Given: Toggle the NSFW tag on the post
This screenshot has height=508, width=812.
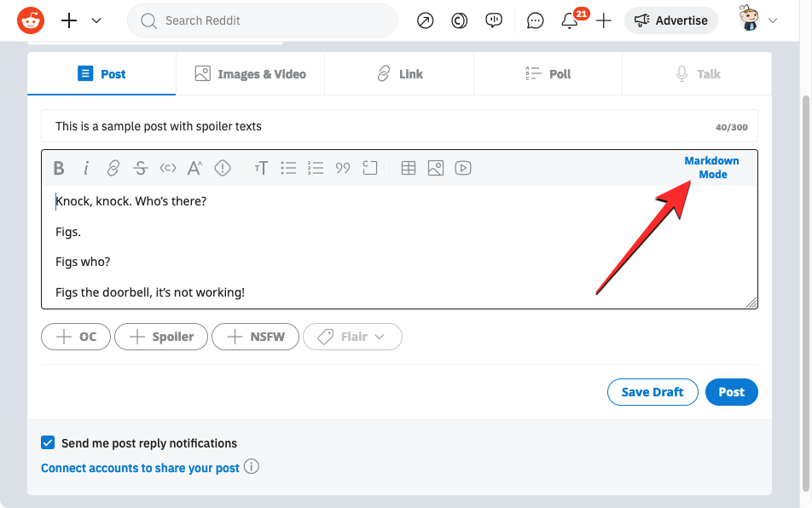Looking at the screenshot, I should point(255,337).
